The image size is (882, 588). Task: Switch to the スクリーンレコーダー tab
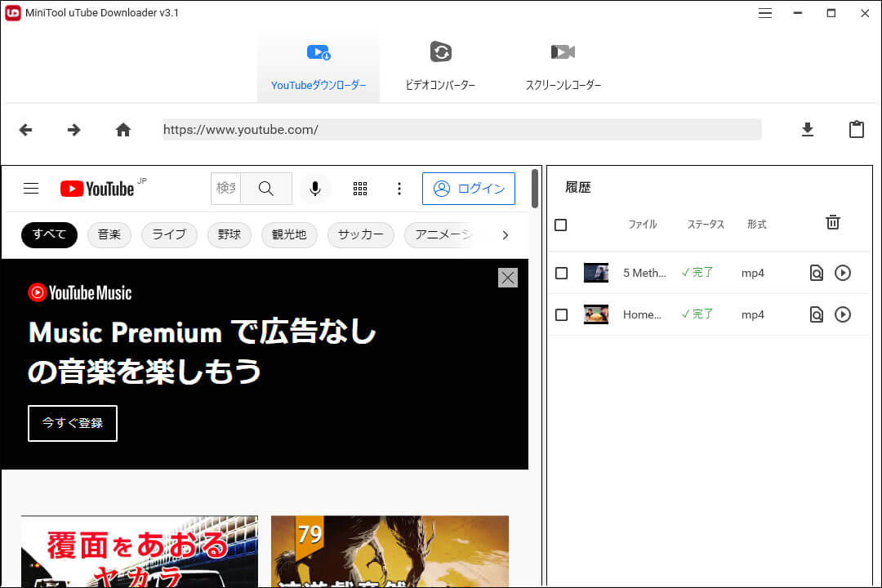tap(563, 68)
